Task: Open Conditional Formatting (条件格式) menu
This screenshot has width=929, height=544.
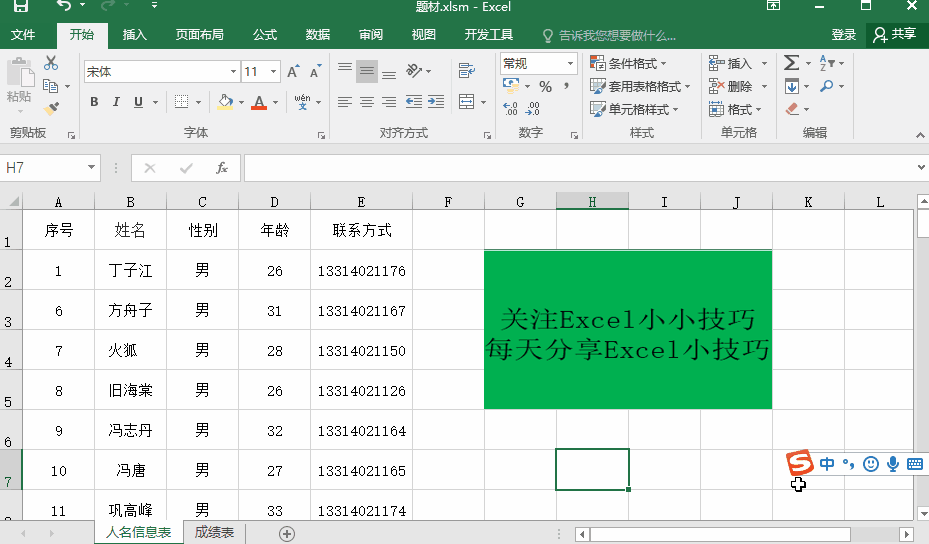Action: point(628,63)
